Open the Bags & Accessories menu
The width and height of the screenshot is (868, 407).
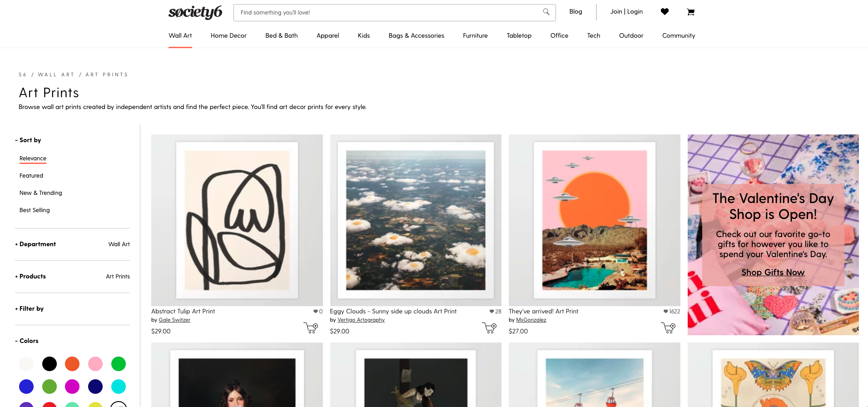417,36
